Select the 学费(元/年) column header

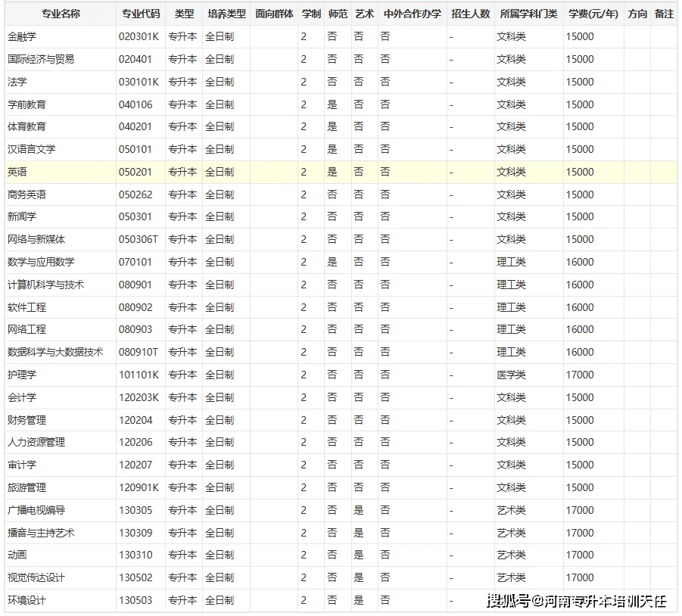pyautogui.click(x=593, y=14)
